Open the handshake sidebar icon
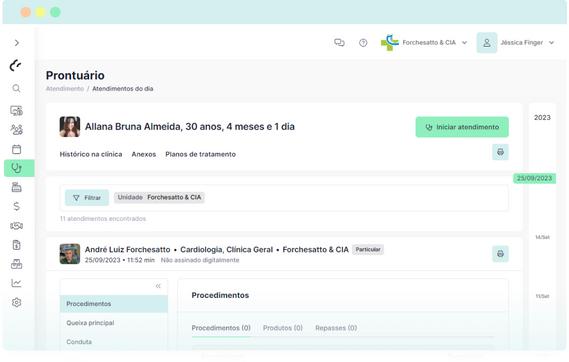Viewport: 569px width, 362px height. coord(16,226)
